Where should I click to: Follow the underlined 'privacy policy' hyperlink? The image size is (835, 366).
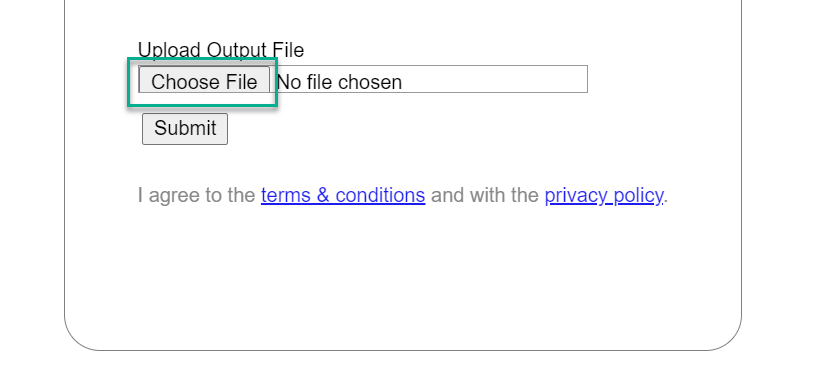point(604,196)
